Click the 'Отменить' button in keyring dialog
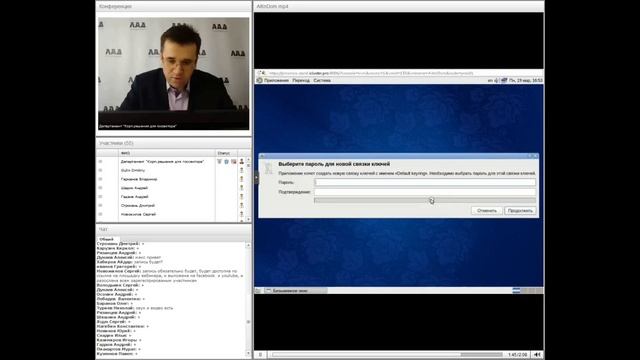Viewport: 640px width, 360px height. (x=487, y=211)
